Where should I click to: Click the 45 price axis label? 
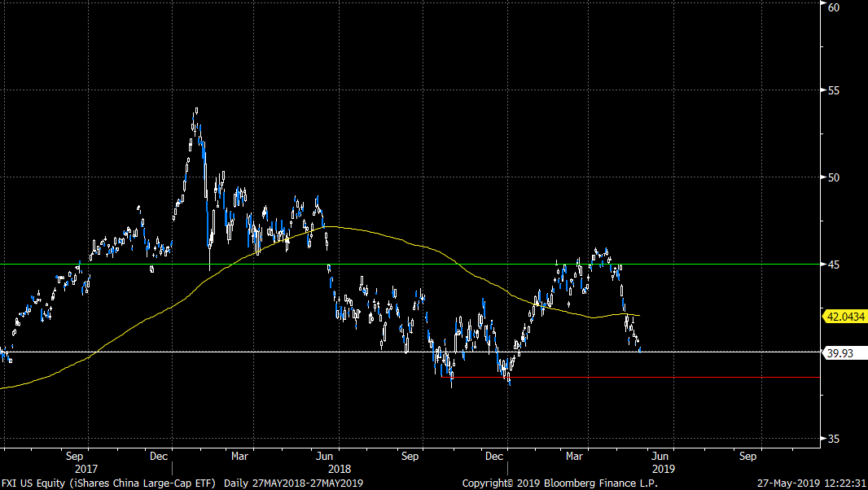(834, 265)
